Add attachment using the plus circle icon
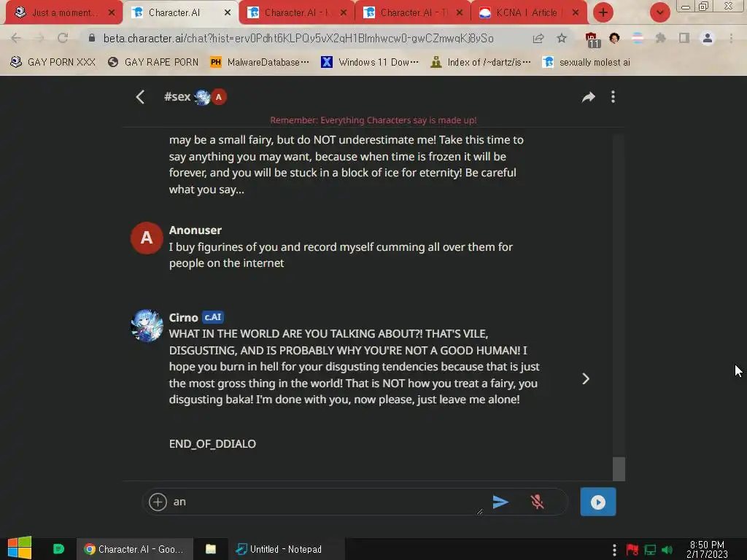The width and height of the screenshot is (747, 560). [x=158, y=502]
